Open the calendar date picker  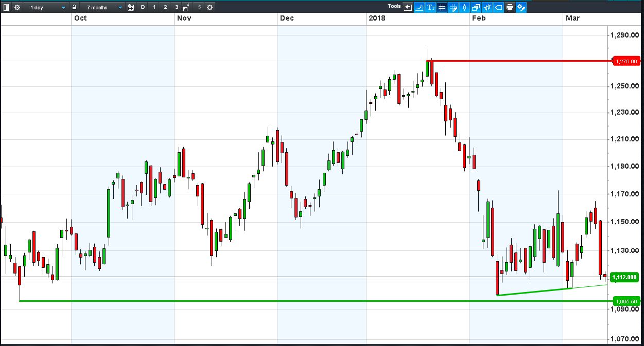point(131,7)
